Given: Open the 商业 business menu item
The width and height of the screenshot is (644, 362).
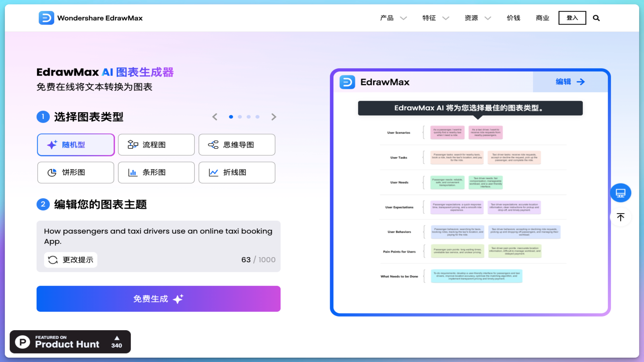Looking at the screenshot, I should 543,18.
